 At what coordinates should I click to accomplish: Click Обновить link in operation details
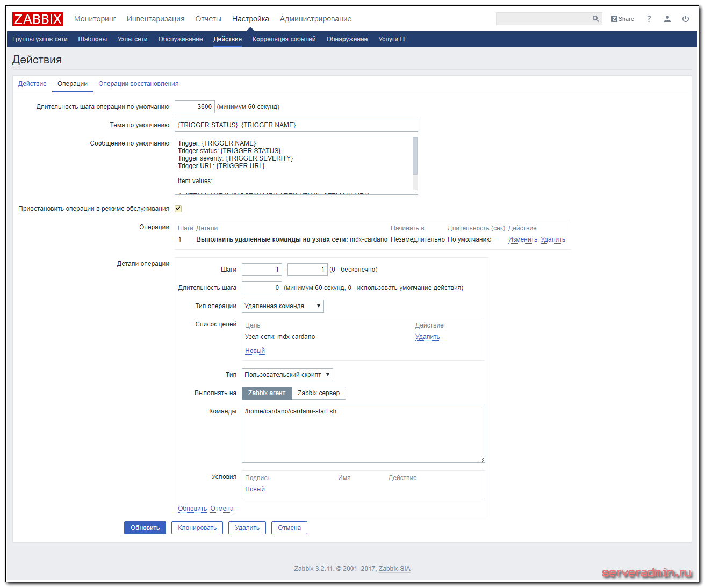pos(192,509)
